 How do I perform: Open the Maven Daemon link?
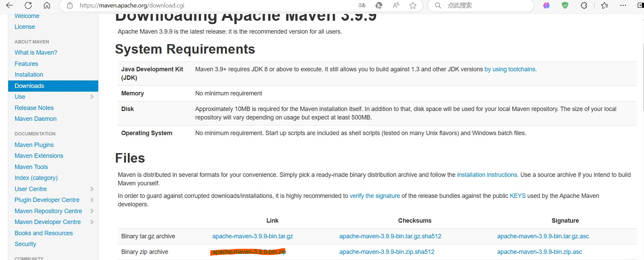click(x=35, y=119)
